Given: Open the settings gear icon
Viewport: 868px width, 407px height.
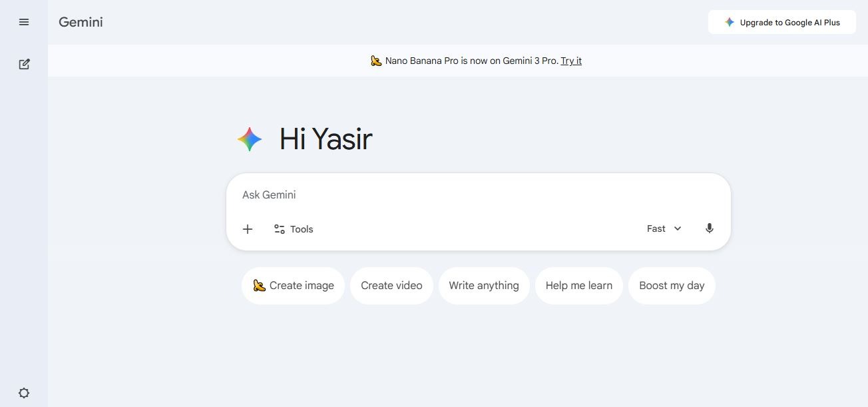Looking at the screenshot, I should (24, 393).
